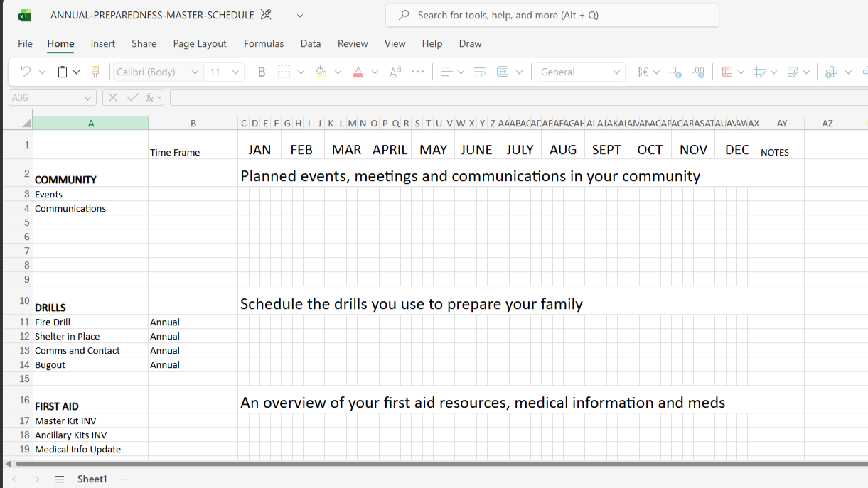
Task: Click the next sheet arrow
Action: click(x=38, y=479)
